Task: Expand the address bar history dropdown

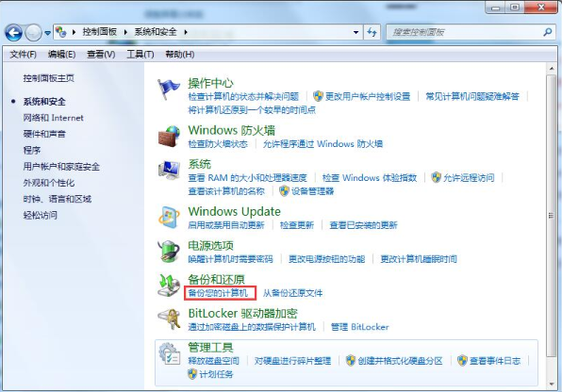Action: [355, 32]
